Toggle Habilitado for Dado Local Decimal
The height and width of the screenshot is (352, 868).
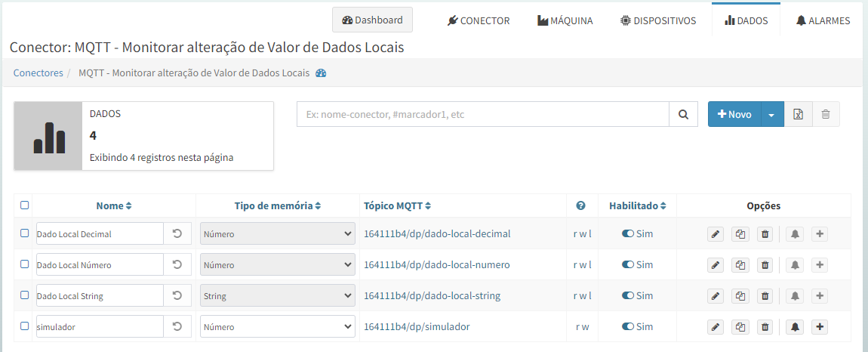628,234
